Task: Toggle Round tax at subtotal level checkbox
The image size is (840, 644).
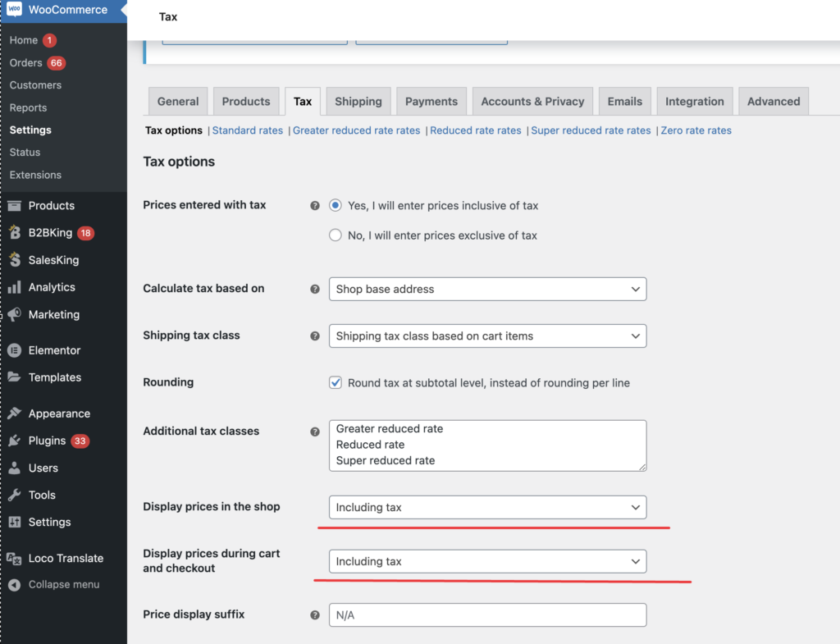Action: click(x=336, y=382)
